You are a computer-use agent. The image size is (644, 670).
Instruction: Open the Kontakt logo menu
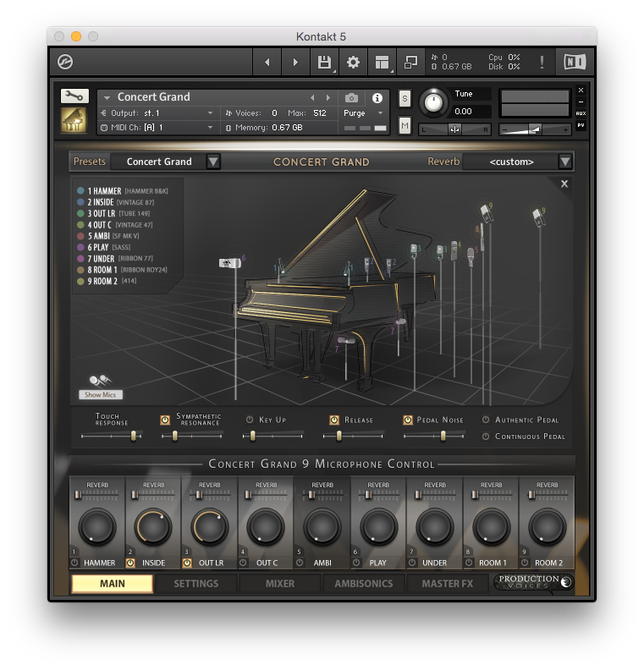tap(65, 62)
